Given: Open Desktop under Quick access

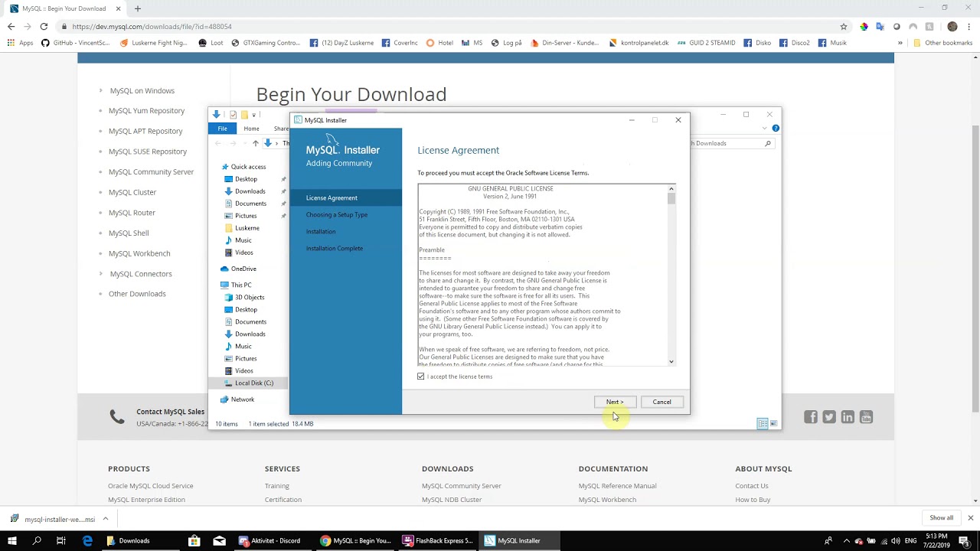Looking at the screenshot, I should coord(246,179).
